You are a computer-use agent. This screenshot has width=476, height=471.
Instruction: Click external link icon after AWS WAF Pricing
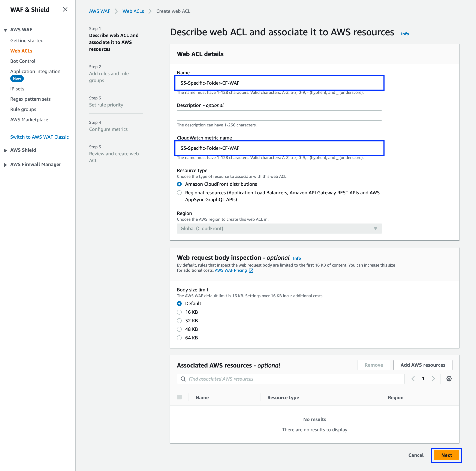coord(251,271)
